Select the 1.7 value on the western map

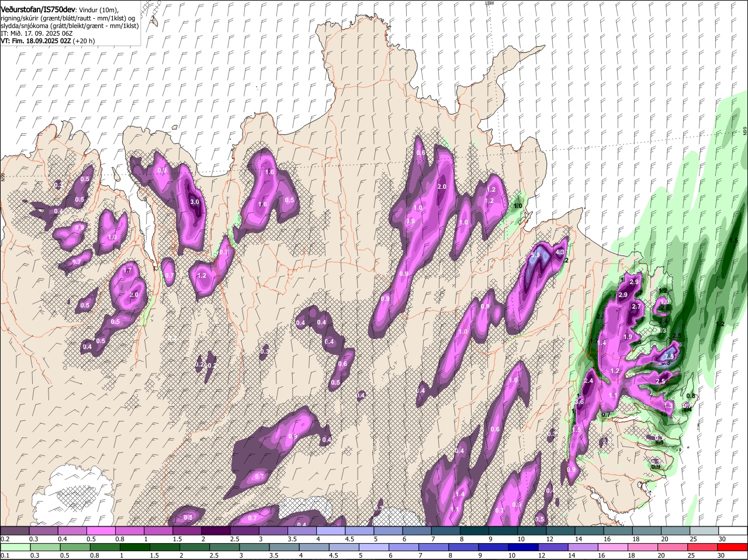pyautogui.click(x=129, y=271)
